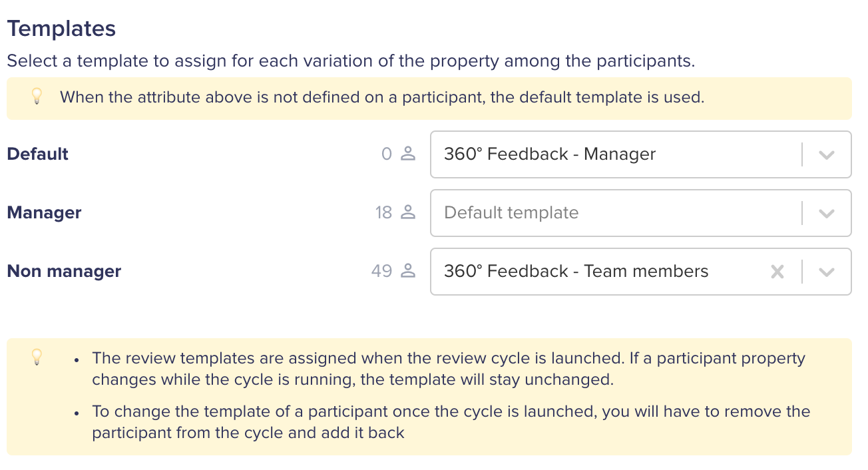Click the person icon beside the 18 count
The height and width of the screenshot is (470, 868).
pos(408,213)
